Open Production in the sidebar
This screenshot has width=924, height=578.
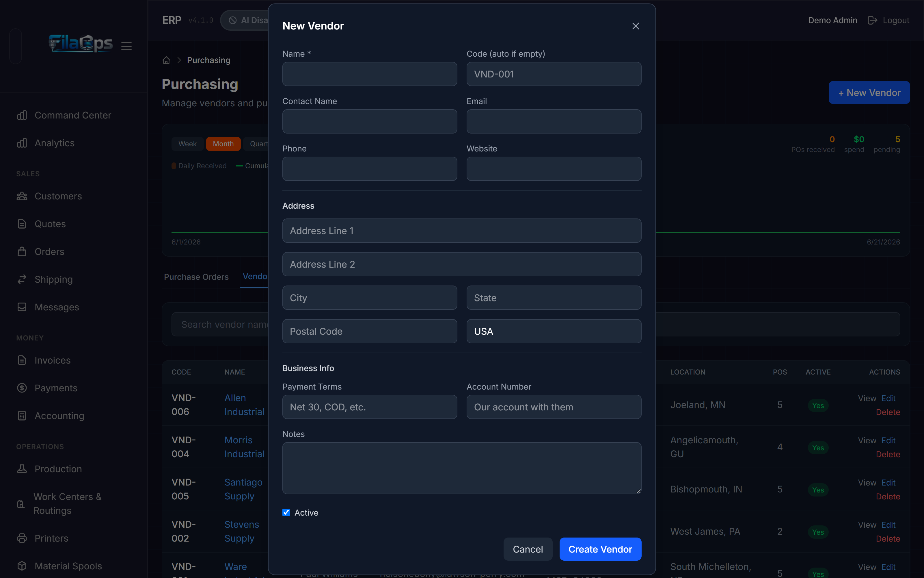(50, 469)
